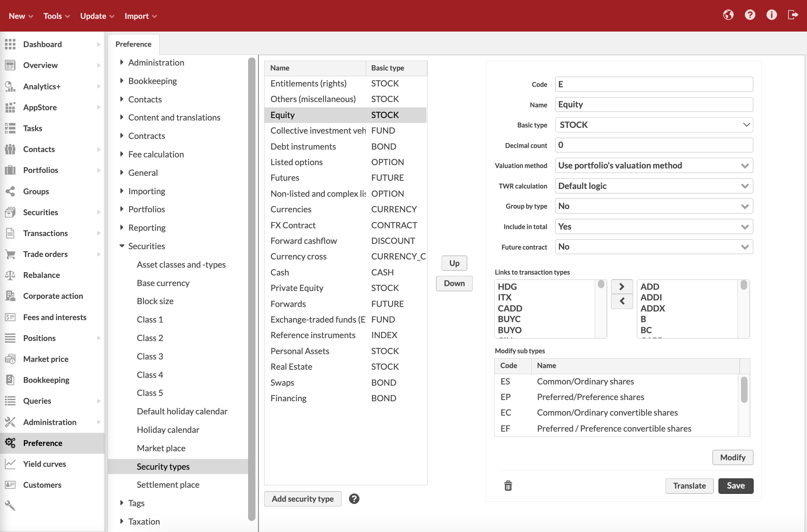This screenshot has width=807, height=532.
Task: Open Corporate action module
Action: pyautogui.click(x=53, y=296)
